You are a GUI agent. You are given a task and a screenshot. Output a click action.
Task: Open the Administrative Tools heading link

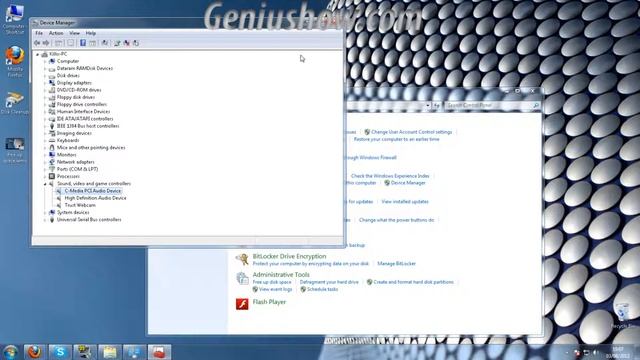pos(281,275)
